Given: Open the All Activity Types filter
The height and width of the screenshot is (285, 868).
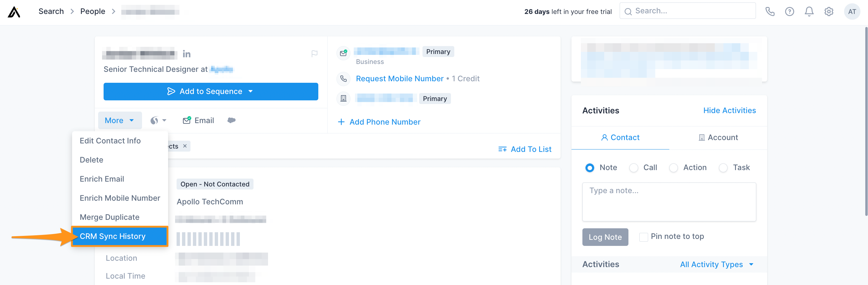Looking at the screenshot, I should (x=716, y=264).
